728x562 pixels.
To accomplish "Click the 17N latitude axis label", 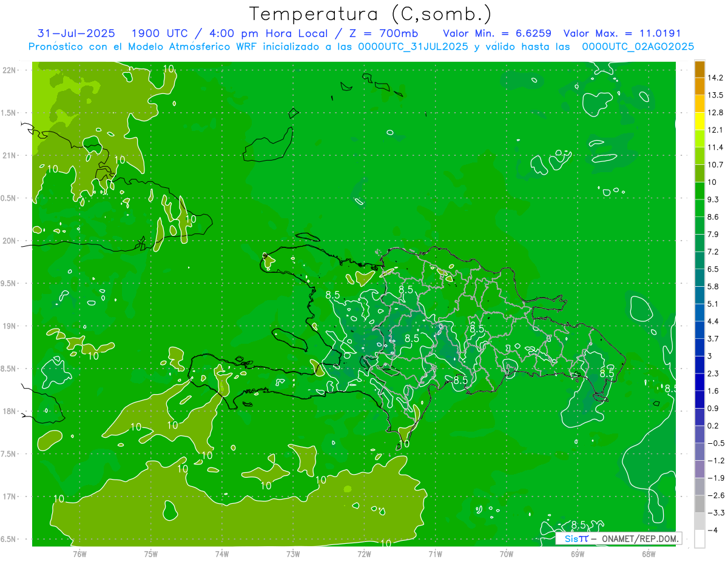I will click(10, 497).
